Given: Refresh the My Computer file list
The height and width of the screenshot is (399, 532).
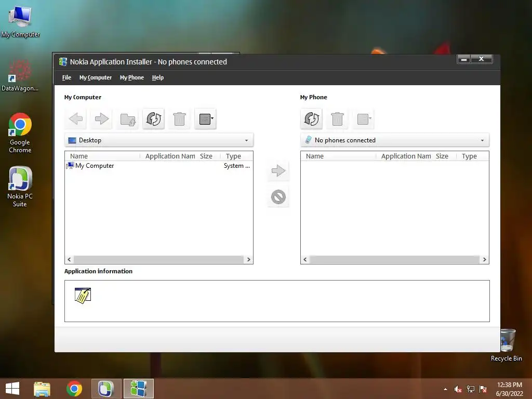Looking at the screenshot, I should point(153,119).
